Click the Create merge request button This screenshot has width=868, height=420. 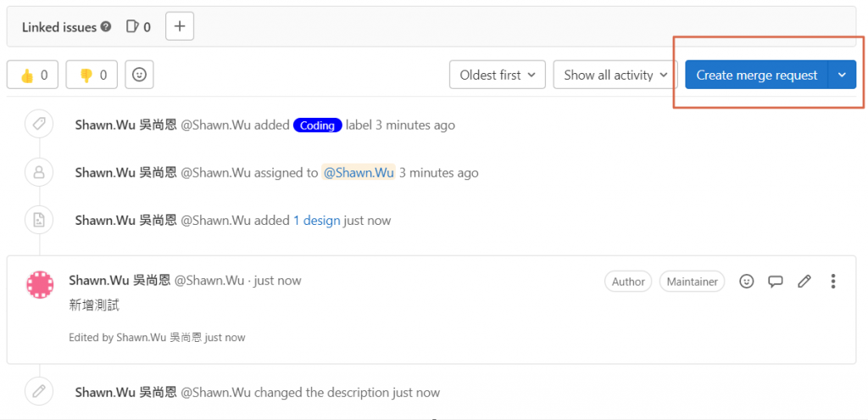pyautogui.click(x=756, y=75)
